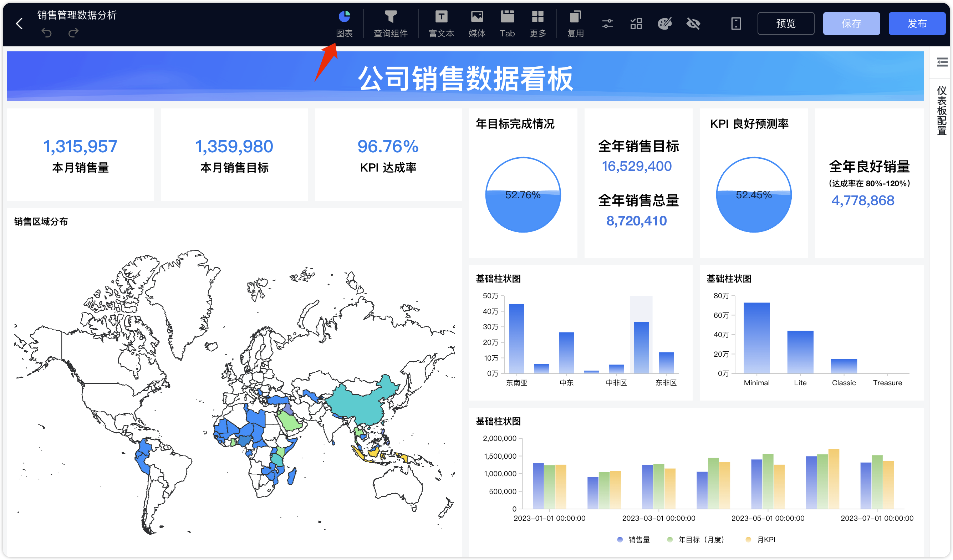Select the 全年良好销量 value 4,778,868

[x=863, y=200]
